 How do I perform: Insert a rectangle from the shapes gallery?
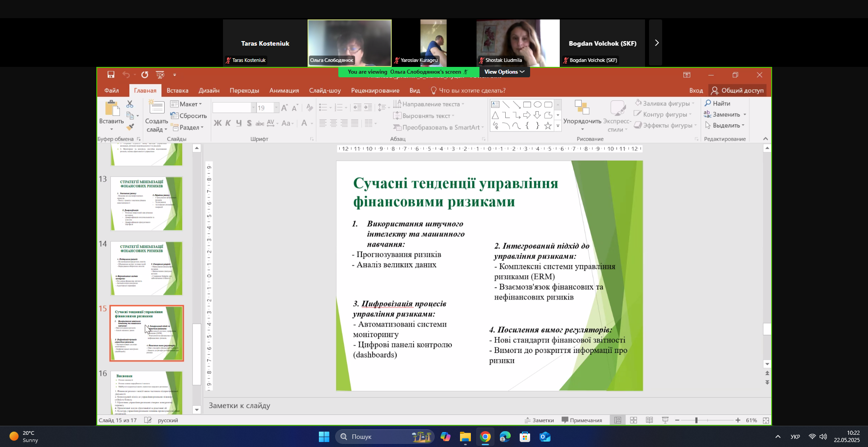(x=526, y=104)
